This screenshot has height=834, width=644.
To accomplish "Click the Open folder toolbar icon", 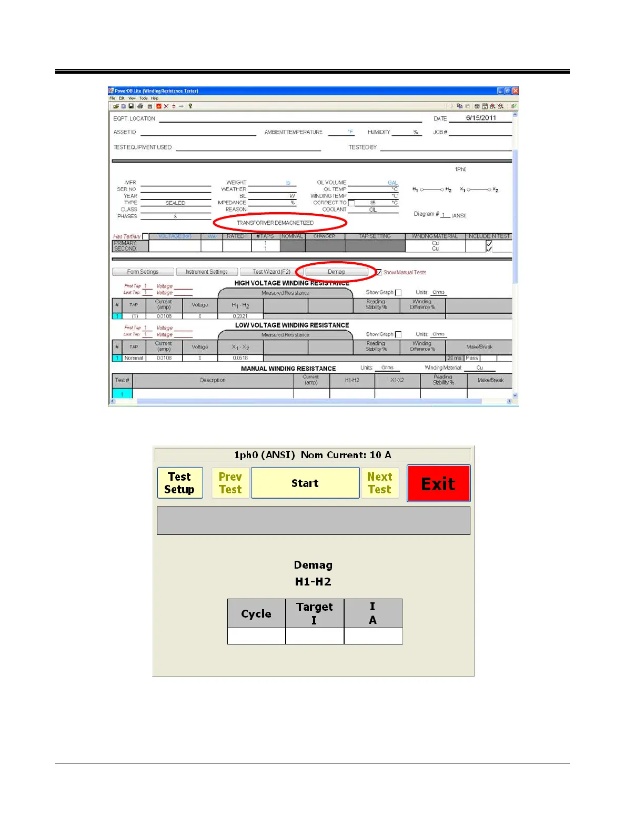I will [x=116, y=106].
